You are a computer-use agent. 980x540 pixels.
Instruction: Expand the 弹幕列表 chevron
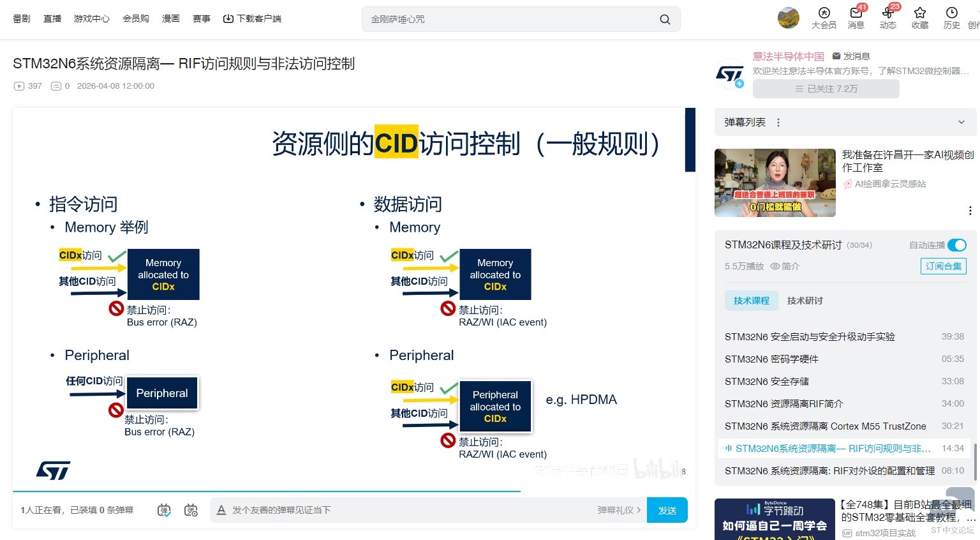tap(961, 123)
